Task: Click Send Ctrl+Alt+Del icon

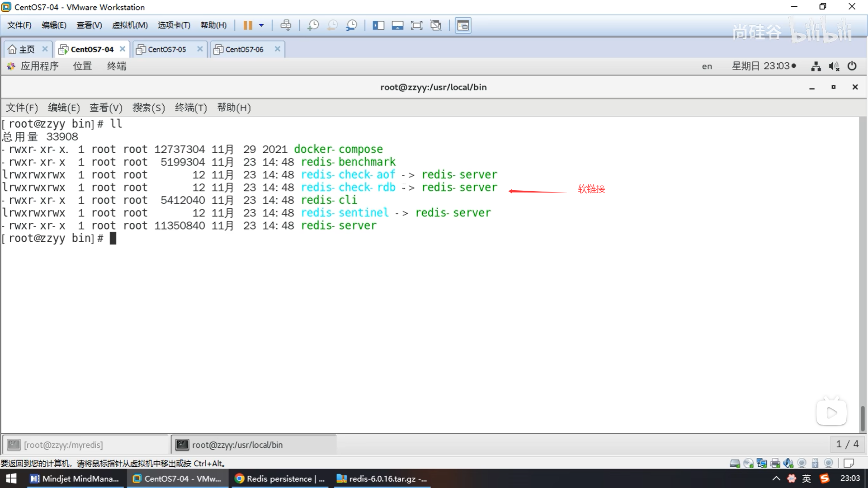Action: click(x=286, y=25)
